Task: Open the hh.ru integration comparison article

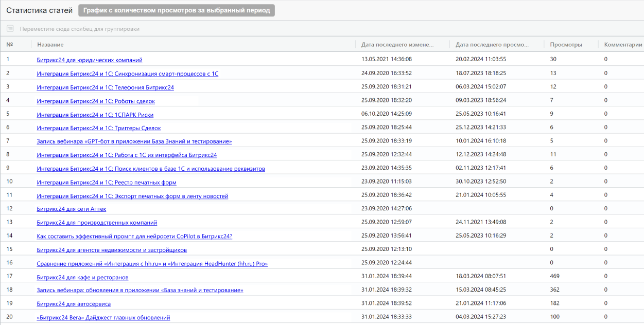Action: pos(152,264)
